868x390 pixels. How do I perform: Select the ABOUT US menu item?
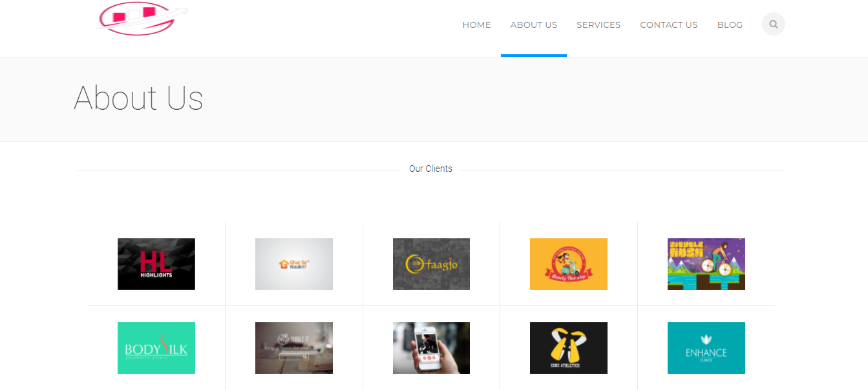pyautogui.click(x=534, y=25)
